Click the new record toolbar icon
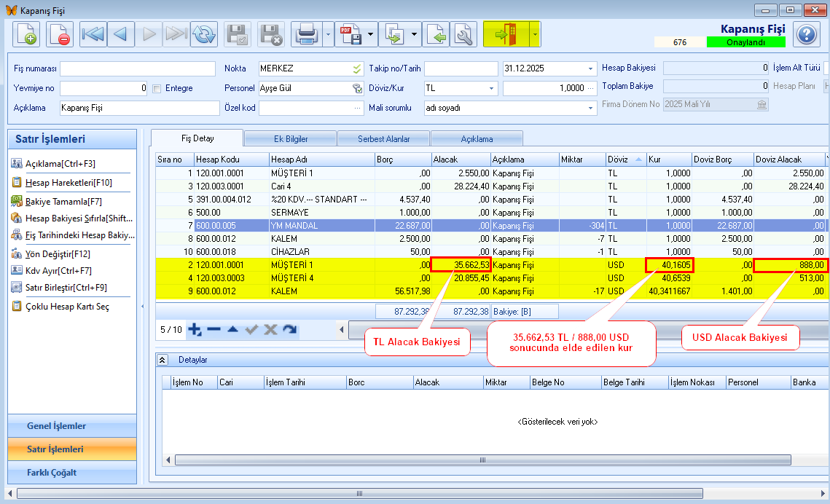The height and width of the screenshot is (504, 830). point(26,34)
